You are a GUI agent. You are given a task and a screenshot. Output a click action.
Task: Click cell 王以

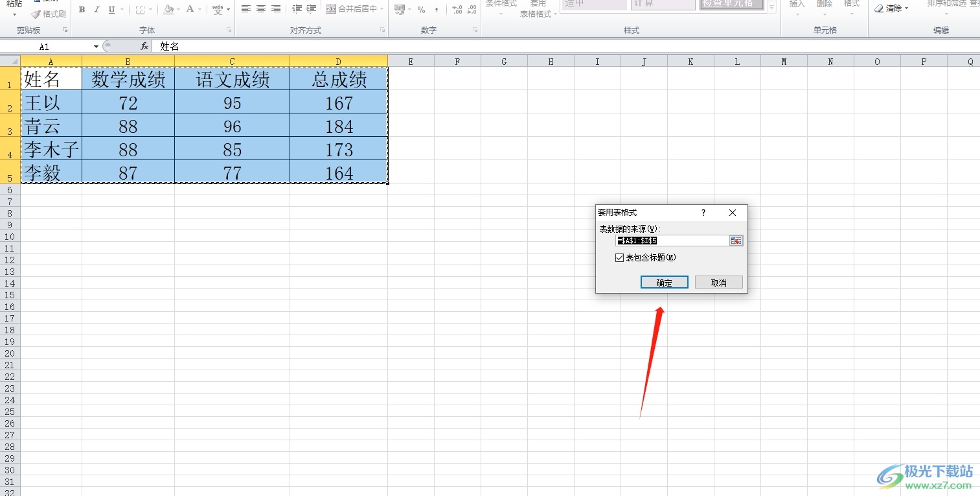click(x=51, y=102)
